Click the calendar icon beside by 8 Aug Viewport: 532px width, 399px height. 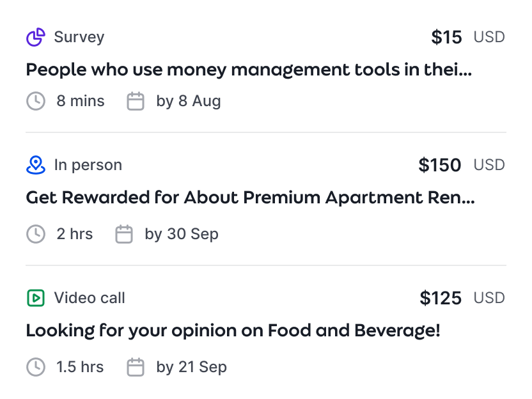136,101
